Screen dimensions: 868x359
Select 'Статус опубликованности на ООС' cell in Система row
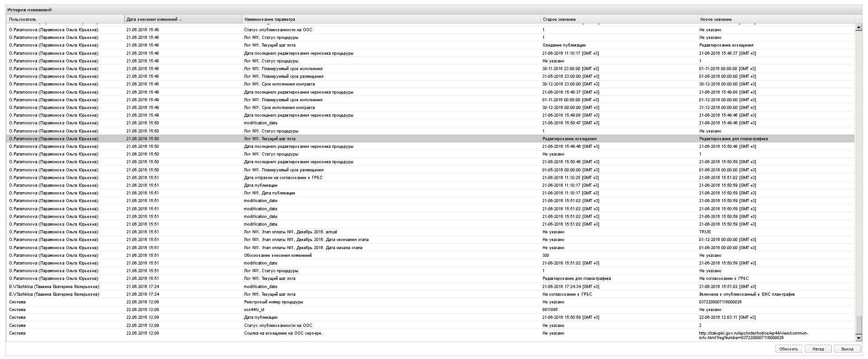click(278, 326)
